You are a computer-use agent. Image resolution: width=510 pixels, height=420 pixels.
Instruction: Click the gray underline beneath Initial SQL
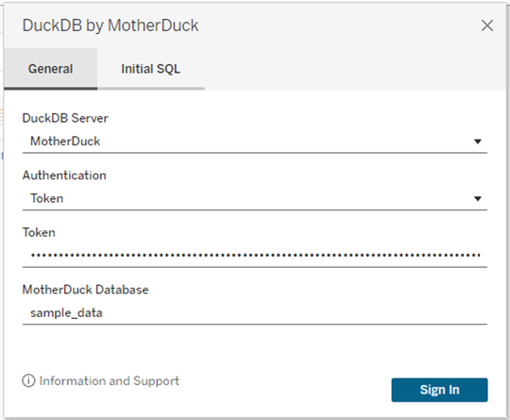coord(151,88)
